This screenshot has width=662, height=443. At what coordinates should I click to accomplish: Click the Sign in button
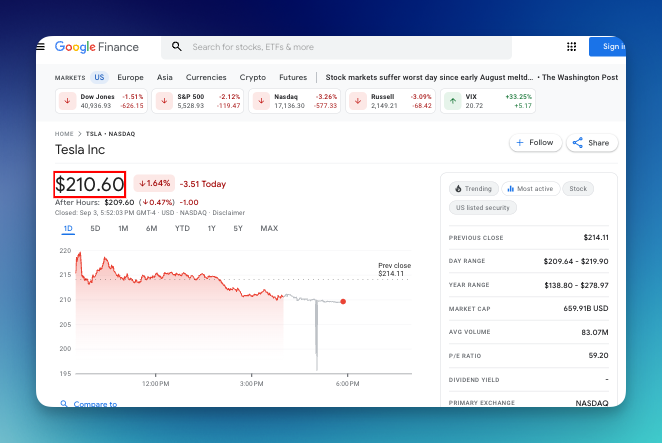[x=608, y=46]
